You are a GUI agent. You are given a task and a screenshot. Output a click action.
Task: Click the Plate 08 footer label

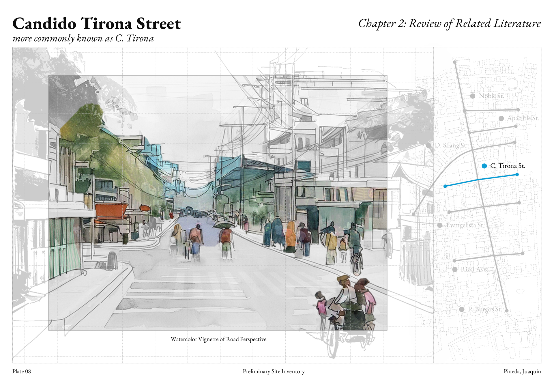pos(22,371)
